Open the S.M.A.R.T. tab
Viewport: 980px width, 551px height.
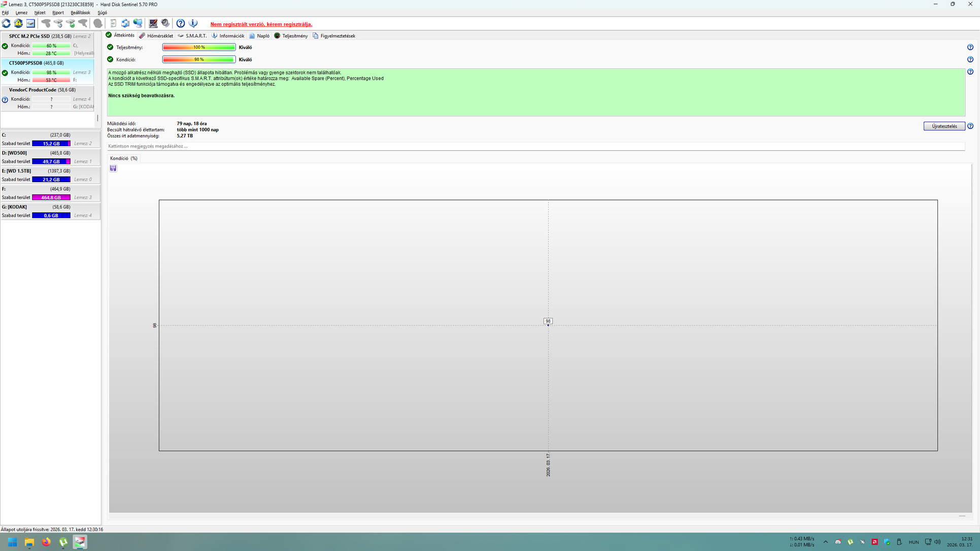192,36
